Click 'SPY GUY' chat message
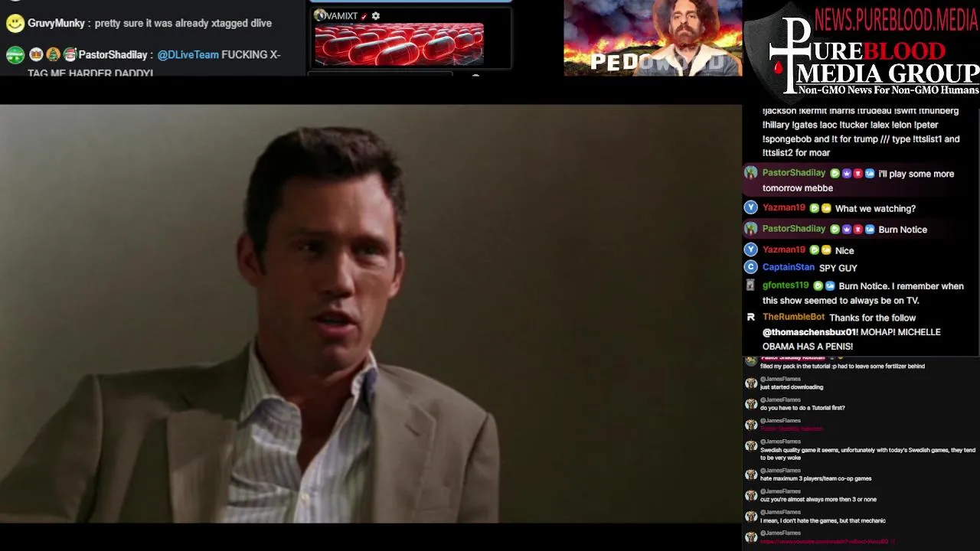 click(838, 269)
